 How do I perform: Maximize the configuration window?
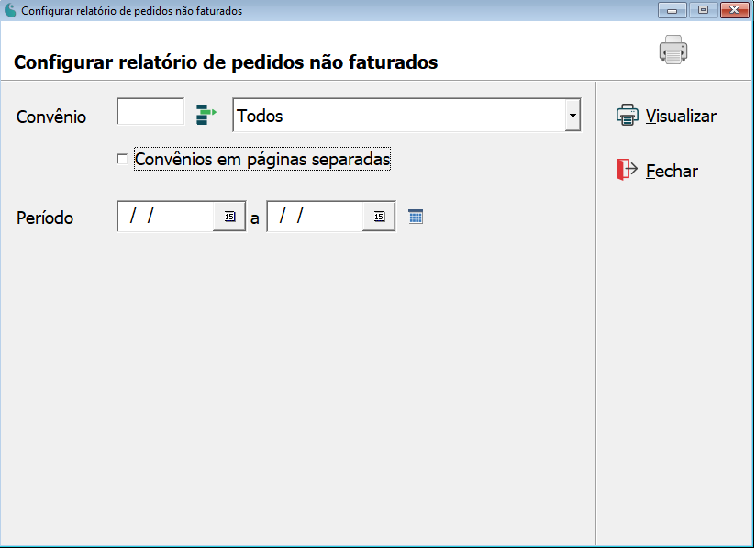pyautogui.click(x=703, y=10)
